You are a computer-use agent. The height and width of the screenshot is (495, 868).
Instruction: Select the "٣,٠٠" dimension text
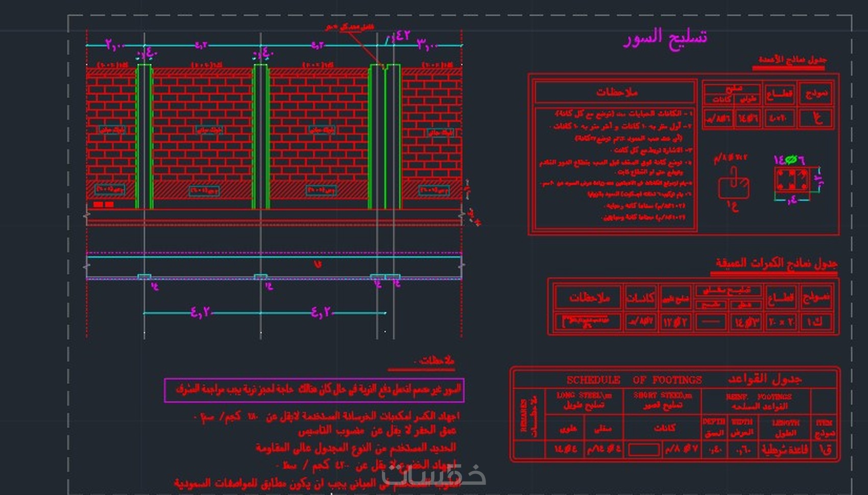tap(427, 45)
